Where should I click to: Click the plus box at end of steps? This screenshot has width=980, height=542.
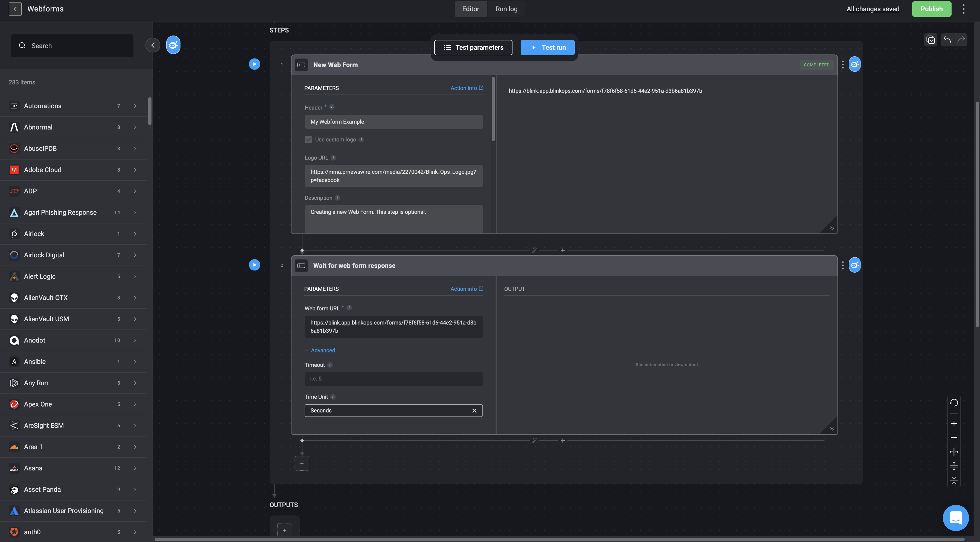[x=302, y=463]
